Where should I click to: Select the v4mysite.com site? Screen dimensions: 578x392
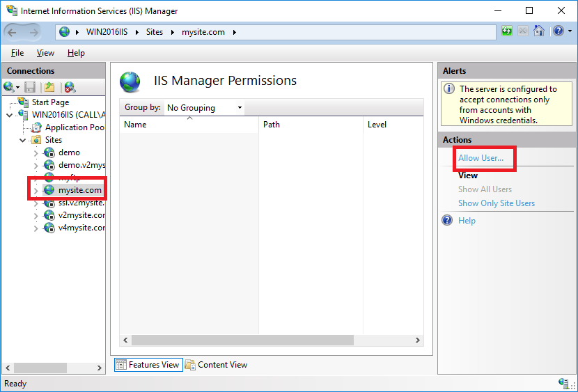pos(81,227)
